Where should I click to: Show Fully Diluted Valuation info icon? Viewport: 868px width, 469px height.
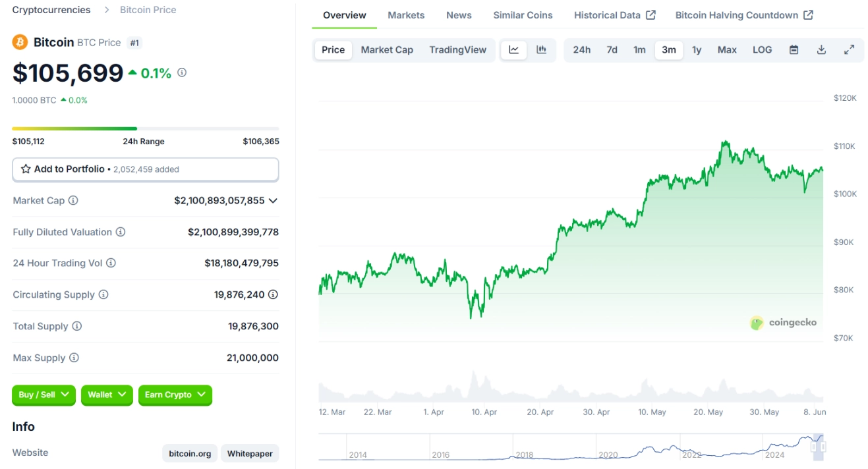coord(121,232)
